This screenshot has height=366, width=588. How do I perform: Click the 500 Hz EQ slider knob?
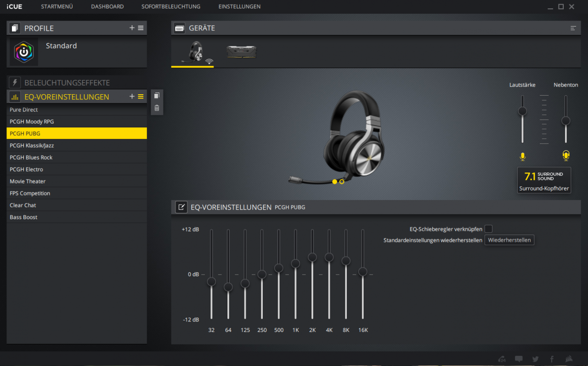click(x=278, y=268)
